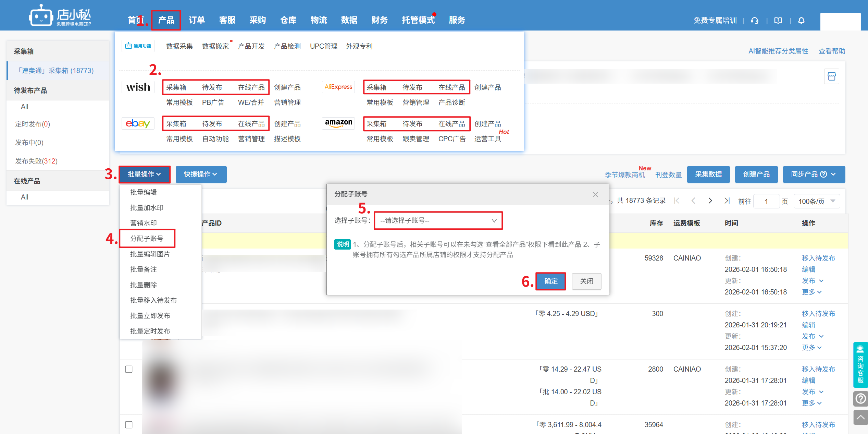This screenshot has width=868, height=434.
Task: Open the 100条/页 page size selector
Action: [x=816, y=201]
